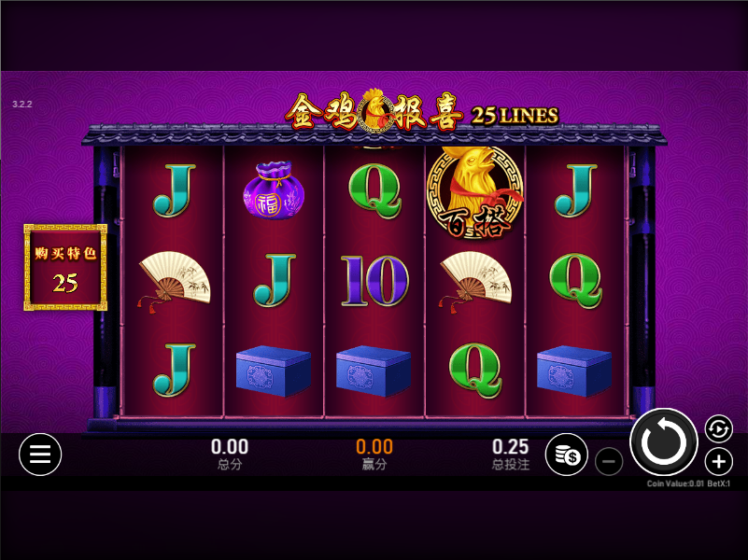The height and width of the screenshot is (560, 748).
Task: Click the green Q on the third reel
Action: 374,190
